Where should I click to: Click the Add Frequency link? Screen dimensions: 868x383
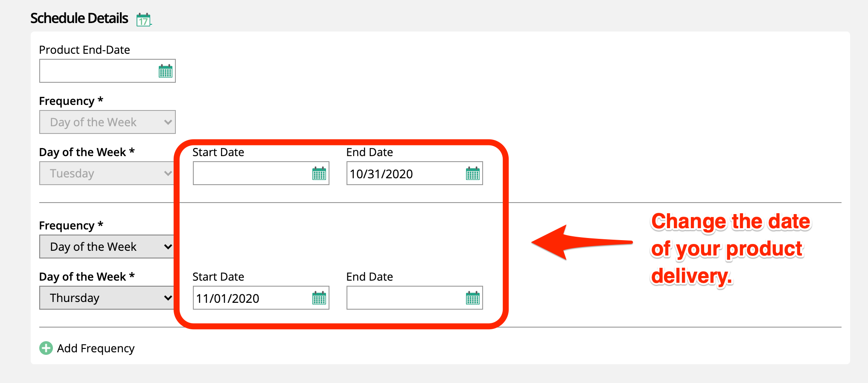coord(96,348)
